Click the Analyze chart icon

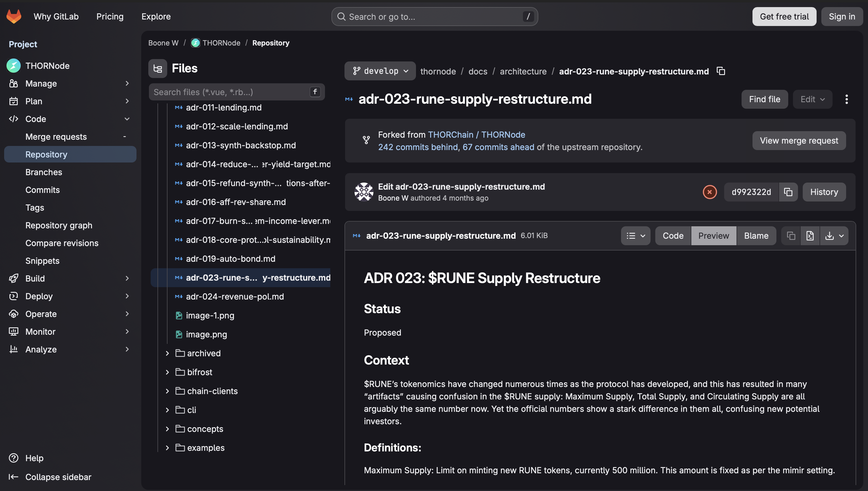[14, 349]
